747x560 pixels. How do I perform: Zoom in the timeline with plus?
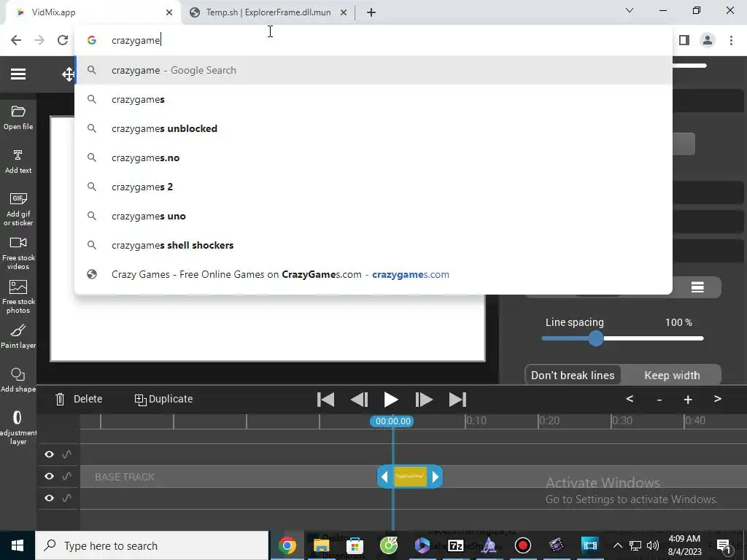tap(687, 400)
